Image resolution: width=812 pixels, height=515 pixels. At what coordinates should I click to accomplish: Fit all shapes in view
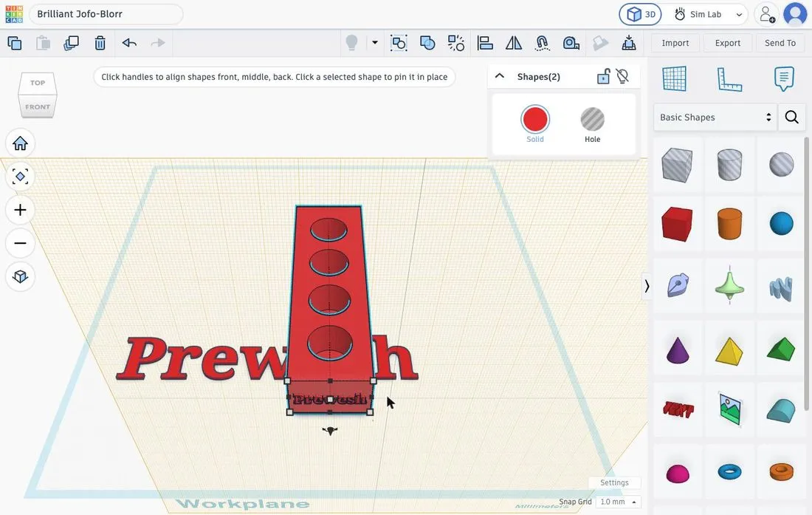(20, 177)
